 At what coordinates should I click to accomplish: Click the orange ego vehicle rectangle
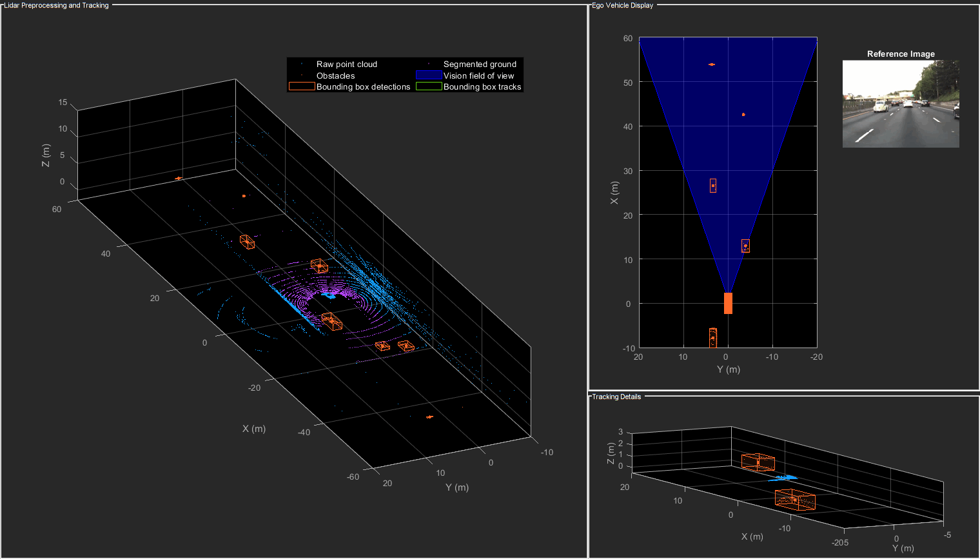[728, 303]
